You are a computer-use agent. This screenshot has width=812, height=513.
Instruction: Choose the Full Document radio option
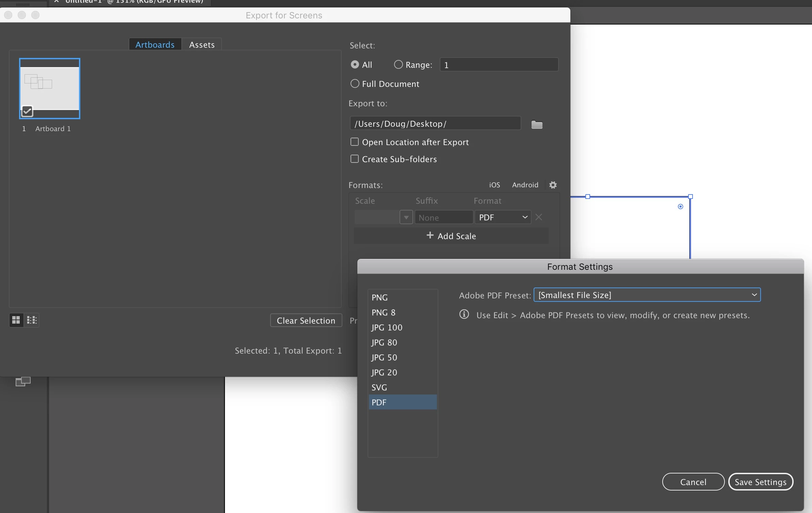pos(355,83)
